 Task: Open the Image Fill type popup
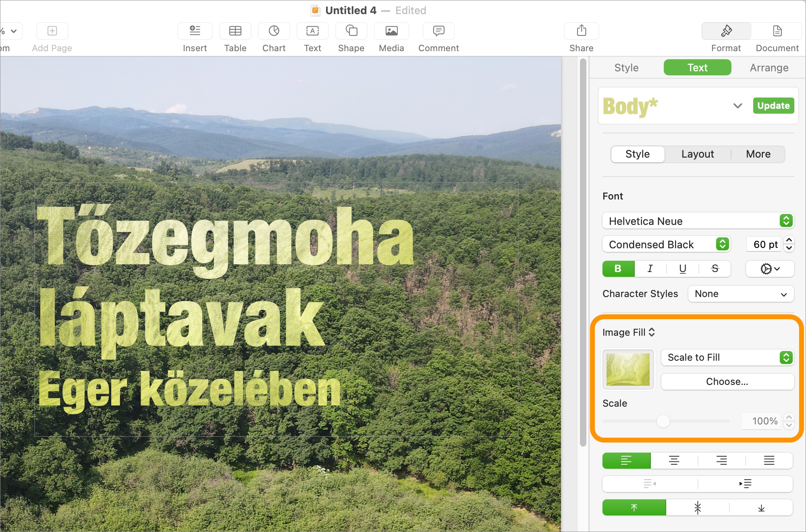[x=629, y=332]
